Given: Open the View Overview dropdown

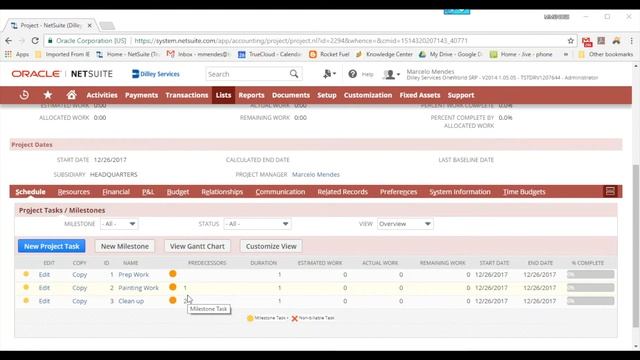Looking at the screenshot, I should (405, 224).
